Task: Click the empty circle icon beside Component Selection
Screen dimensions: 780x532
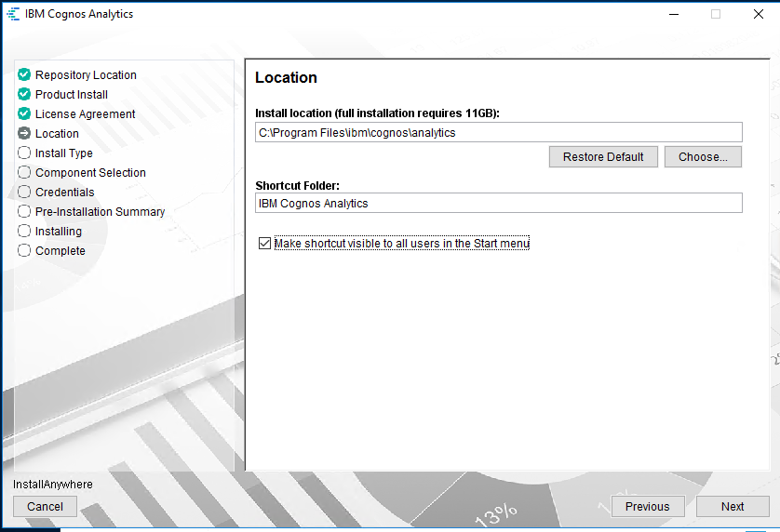Action: click(x=24, y=172)
